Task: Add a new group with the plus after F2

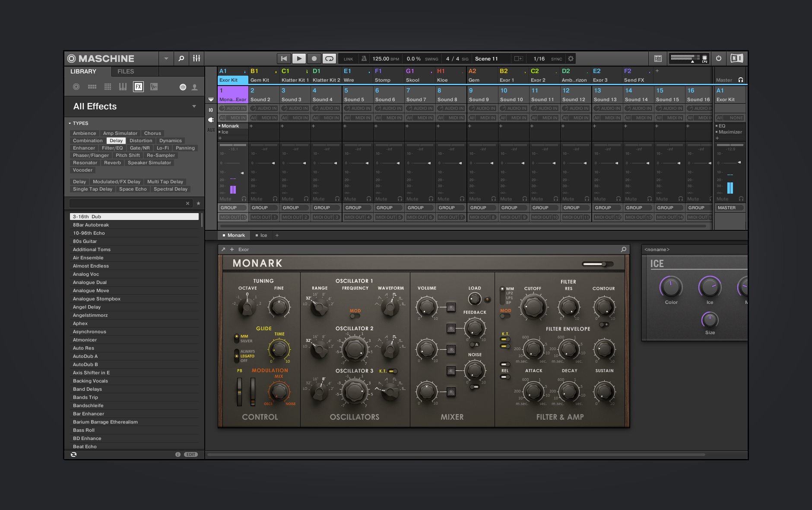Action: pos(657,70)
